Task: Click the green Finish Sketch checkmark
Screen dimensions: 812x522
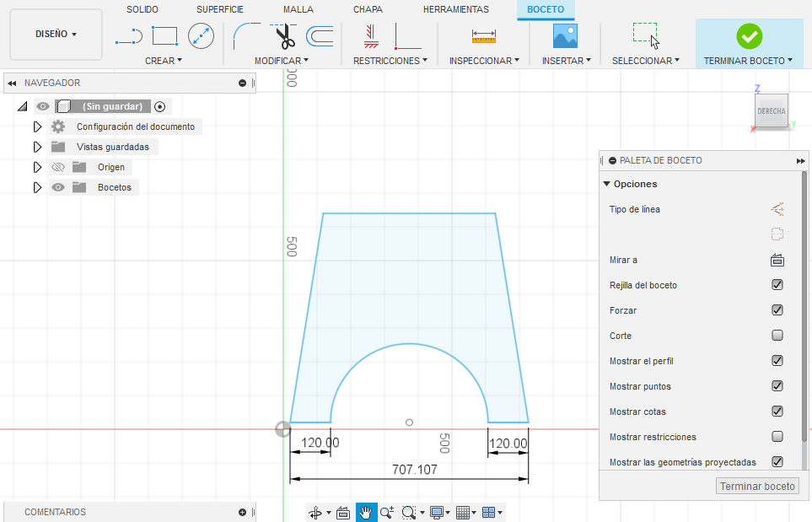Action: pyautogui.click(x=750, y=36)
